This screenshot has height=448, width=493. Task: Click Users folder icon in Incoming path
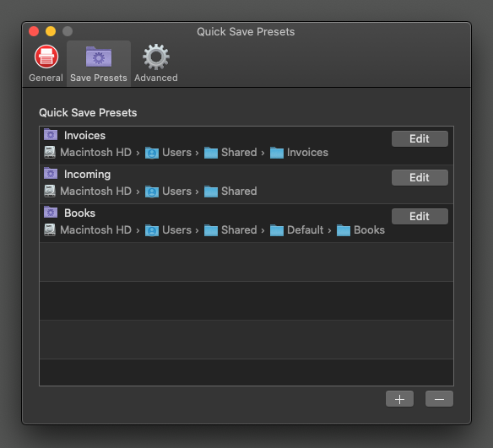pos(152,192)
